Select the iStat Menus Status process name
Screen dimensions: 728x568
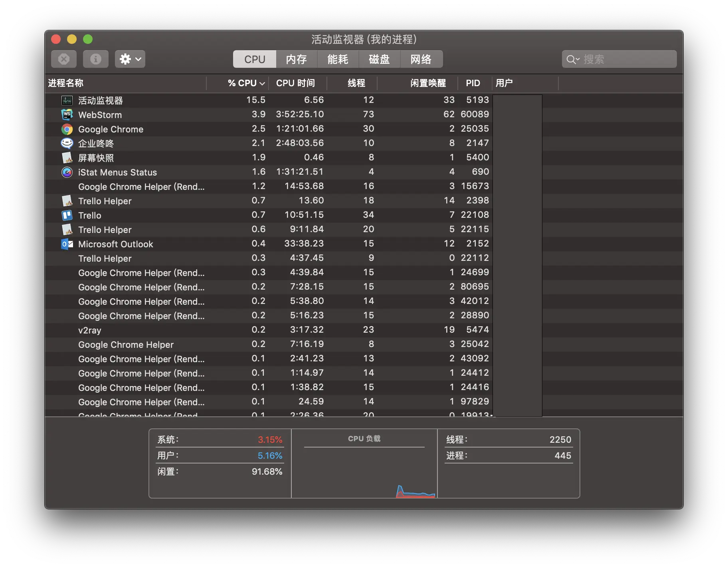click(x=118, y=172)
